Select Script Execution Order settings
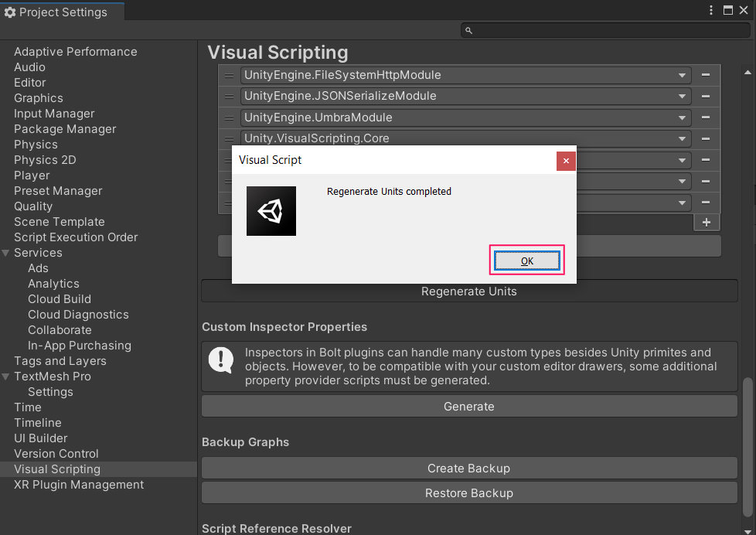Screen dimensions: 756x535 pyautogui.click(x=76, y=237)
